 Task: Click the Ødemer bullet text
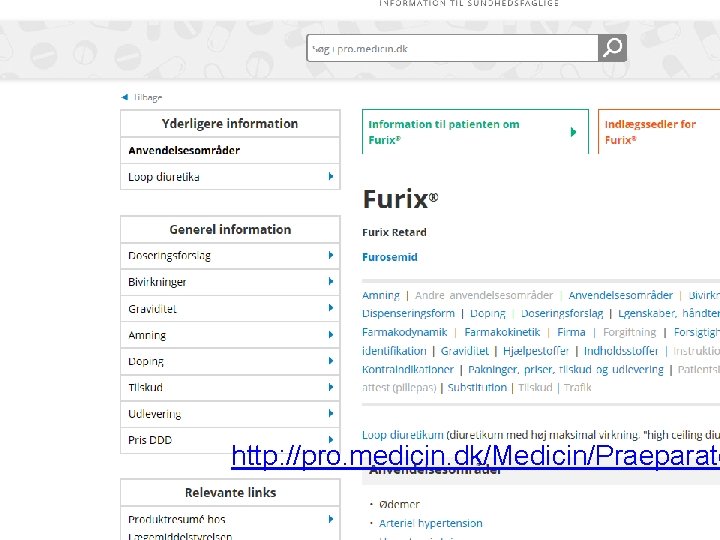pos(399,504)
